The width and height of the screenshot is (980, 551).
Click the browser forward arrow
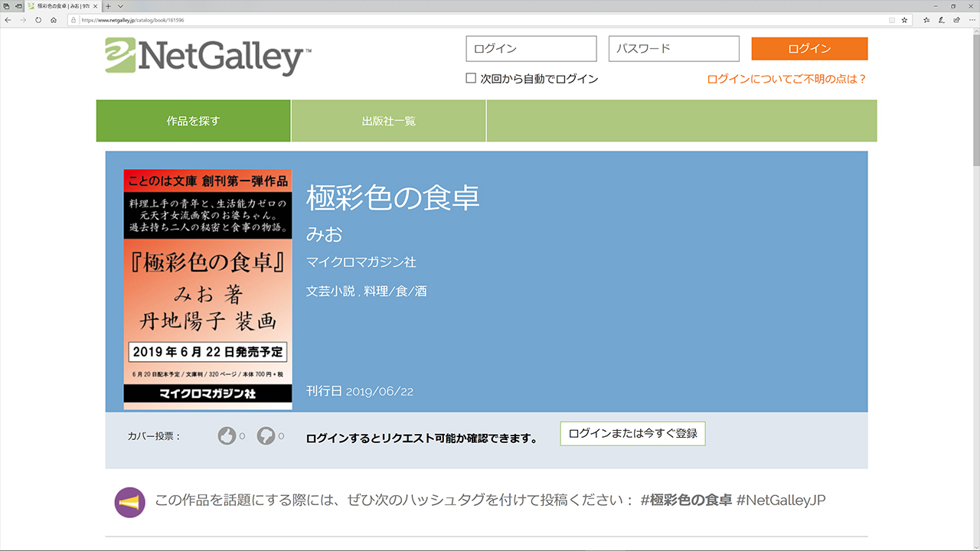(x=23, y=20)
